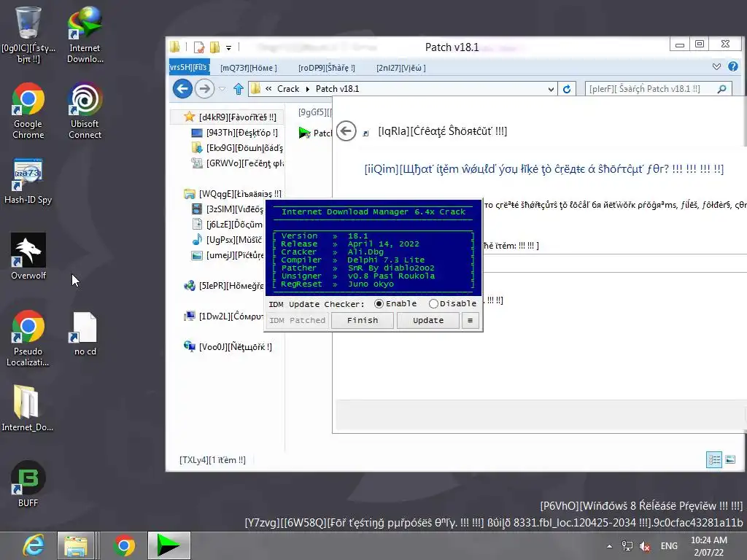747x560 pixels.
Task: Select Music library in navigation pane
Action: (228, 239)
